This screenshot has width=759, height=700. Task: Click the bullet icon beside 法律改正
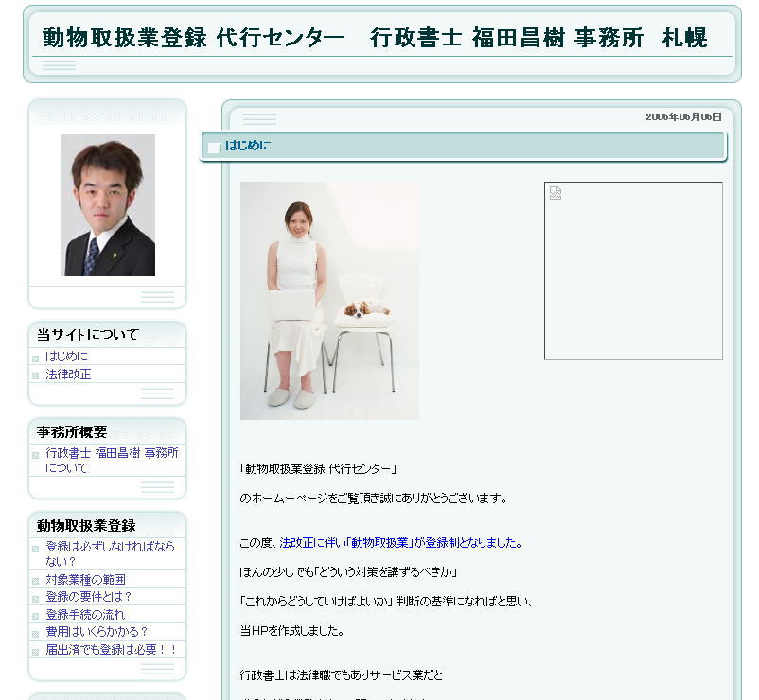tap(35, 376)
